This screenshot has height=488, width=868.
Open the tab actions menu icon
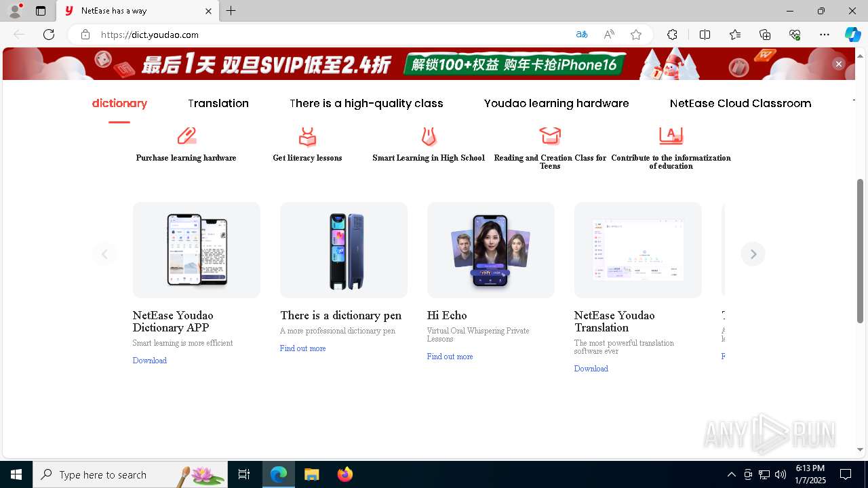tap(41, 11)
